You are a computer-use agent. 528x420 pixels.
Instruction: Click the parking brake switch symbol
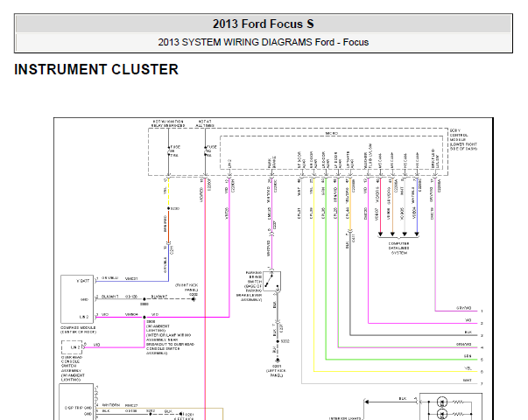pos(272,282)
